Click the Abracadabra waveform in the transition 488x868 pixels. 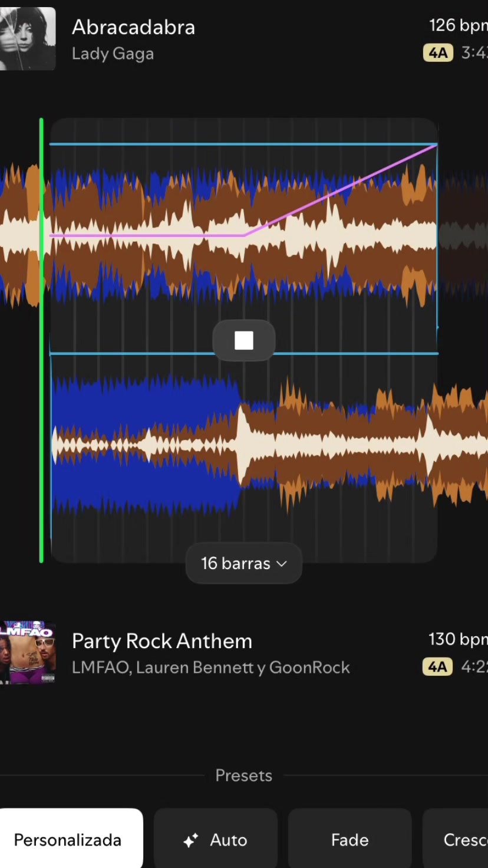point(243,235)
